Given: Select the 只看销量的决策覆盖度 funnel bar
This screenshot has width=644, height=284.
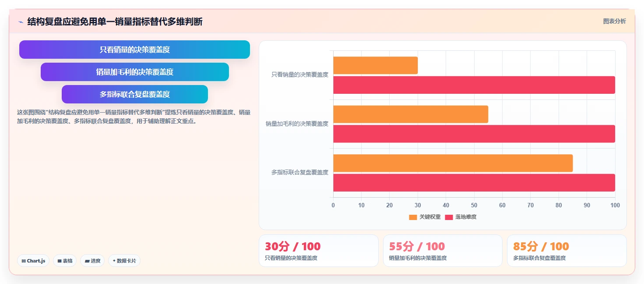Looking at the screenshot, I should click(x=134, y=50).
